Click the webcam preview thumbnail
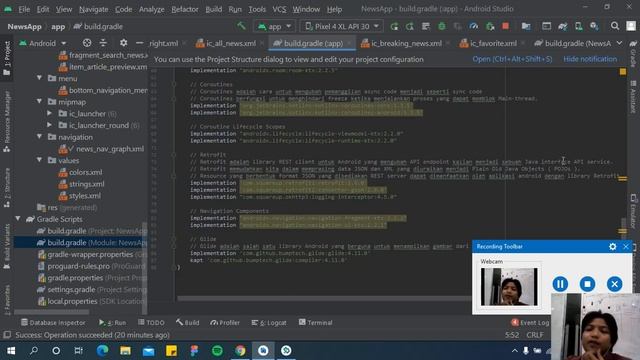Viewport: 640px width, 360px height. [x=509, y=287]
